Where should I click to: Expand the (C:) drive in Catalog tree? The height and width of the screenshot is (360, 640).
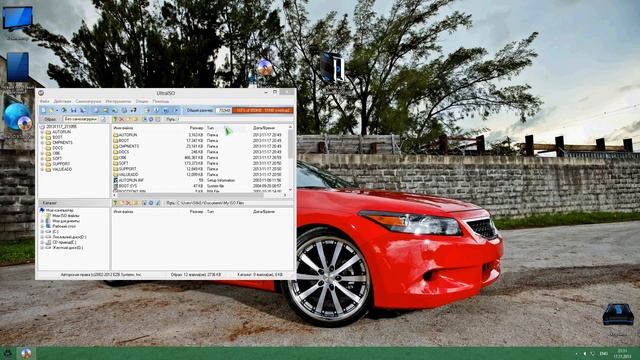click(42, 231)
